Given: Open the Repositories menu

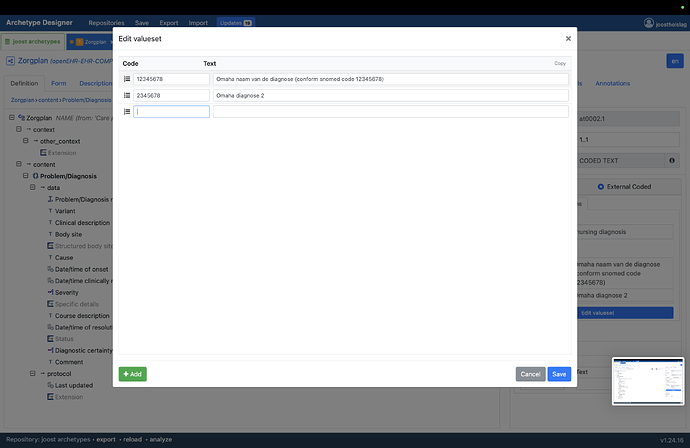Looking at the screenshot, I should (x=106, y=21).
